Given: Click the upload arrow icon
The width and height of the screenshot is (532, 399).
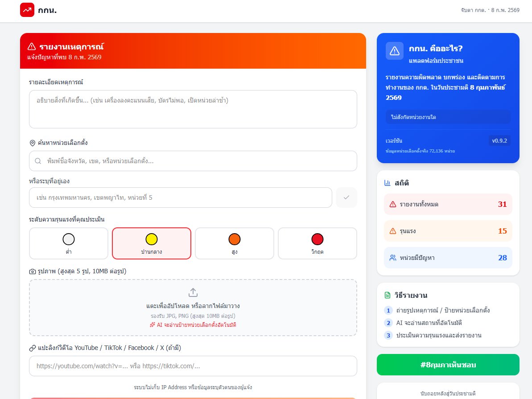Looking at the screenshot, I should (x=193, y=292).
